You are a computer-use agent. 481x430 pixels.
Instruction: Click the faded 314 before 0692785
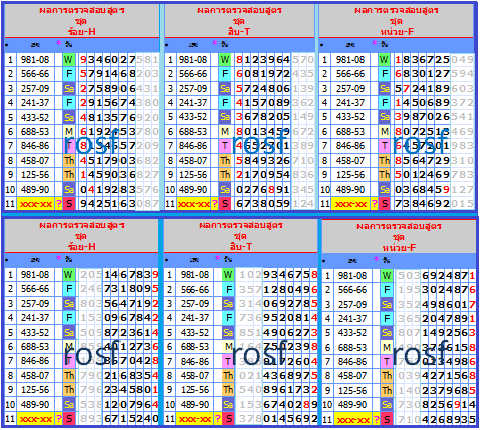(250, 304)
